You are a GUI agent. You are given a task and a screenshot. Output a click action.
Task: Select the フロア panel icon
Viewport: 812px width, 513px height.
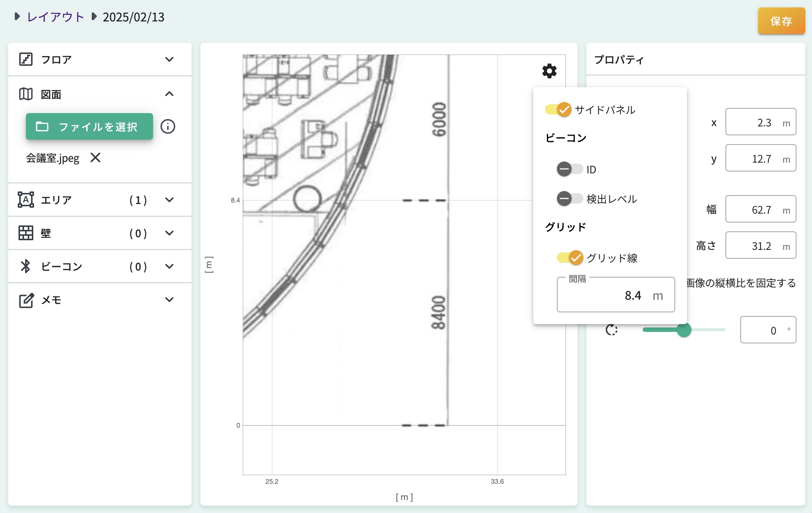(x=26, y=59)
